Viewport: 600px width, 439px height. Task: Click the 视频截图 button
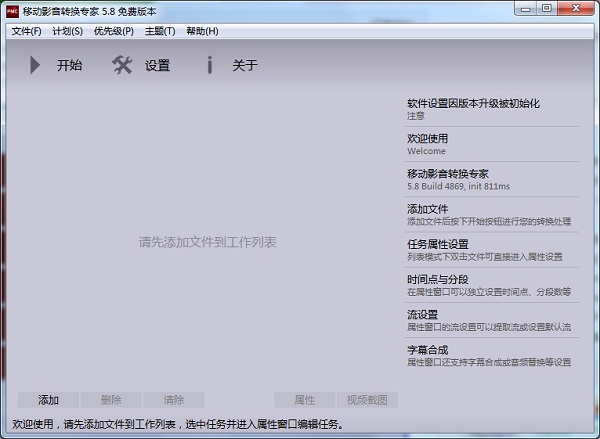367,399
